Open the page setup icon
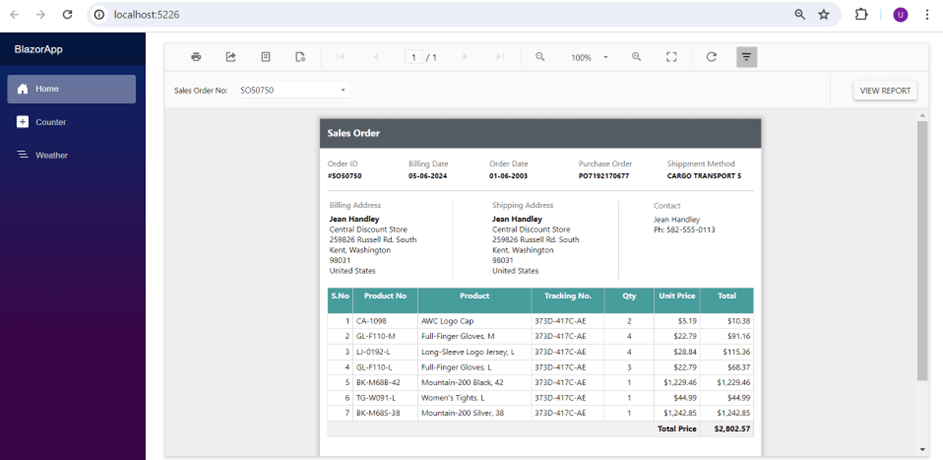Viewport: 943px width, 460px height. (301, 57)
